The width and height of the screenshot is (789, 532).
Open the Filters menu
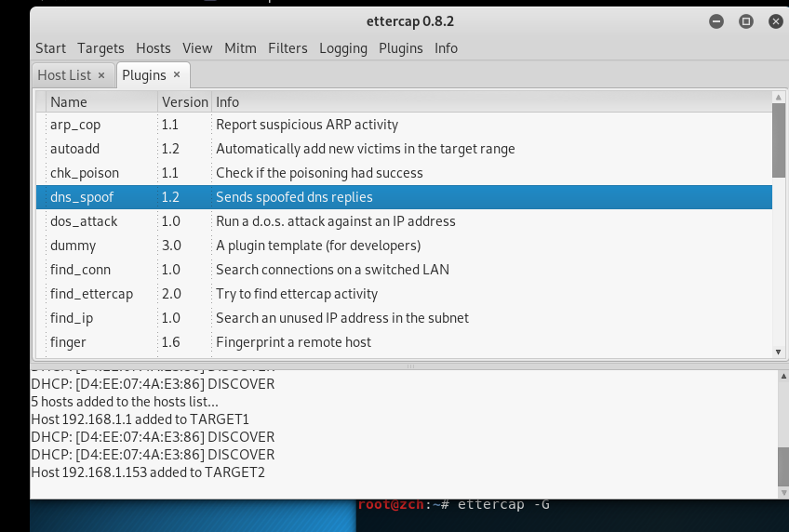pos(288,48)
